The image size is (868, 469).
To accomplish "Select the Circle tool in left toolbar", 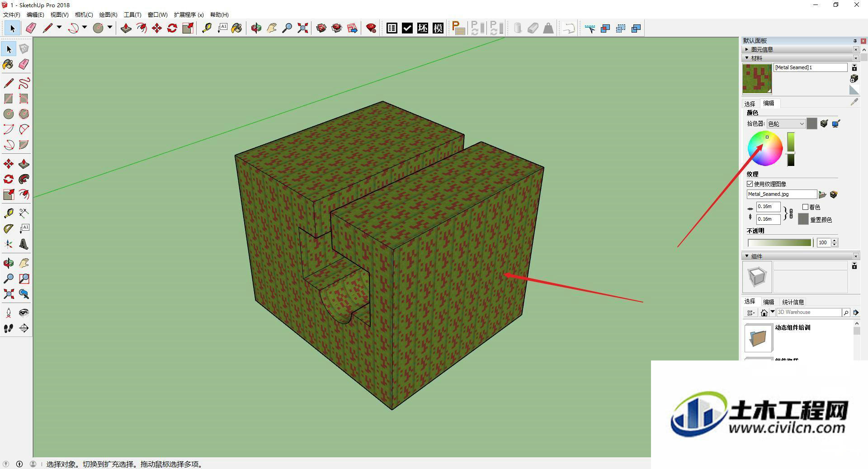I will [9, 114].
